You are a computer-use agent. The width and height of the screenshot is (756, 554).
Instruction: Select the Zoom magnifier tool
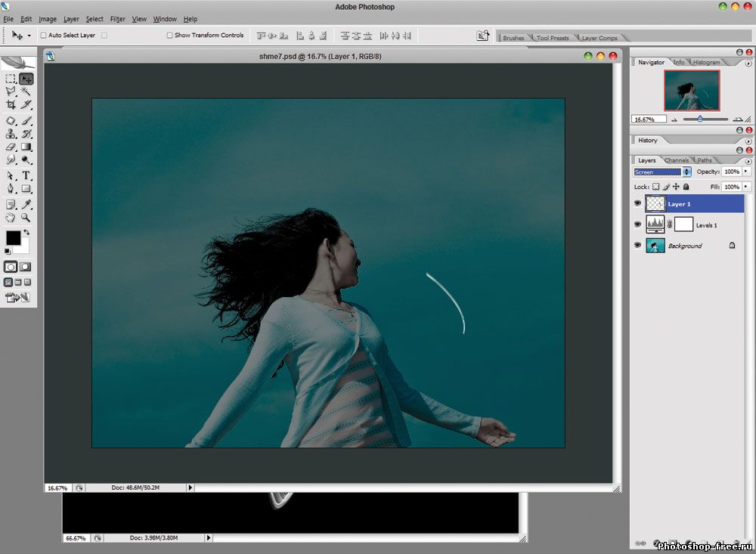click(26, 218)
